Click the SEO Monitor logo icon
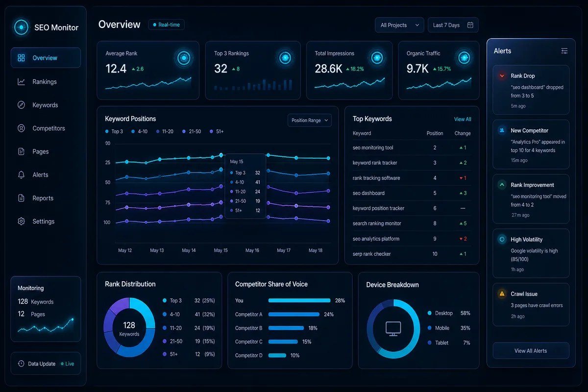The width and height of the screenshot is (588, 392). pyautogui.click(x=22, y=27)
